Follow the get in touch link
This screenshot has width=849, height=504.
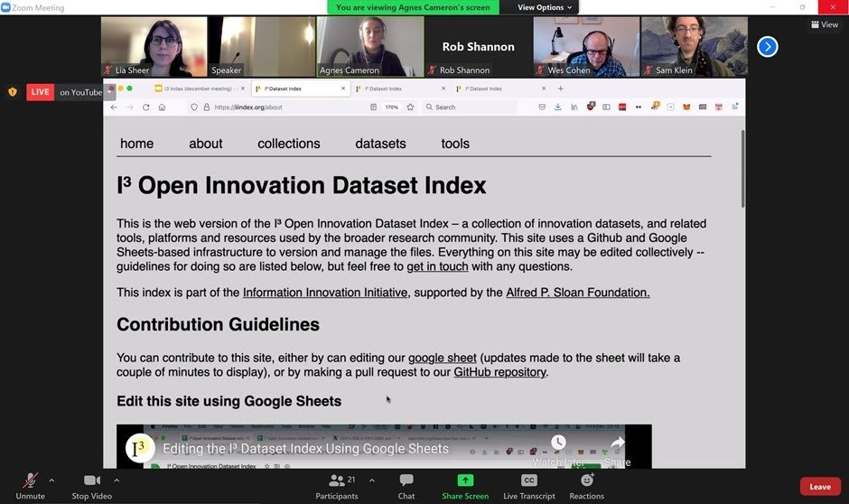(437, 266)
